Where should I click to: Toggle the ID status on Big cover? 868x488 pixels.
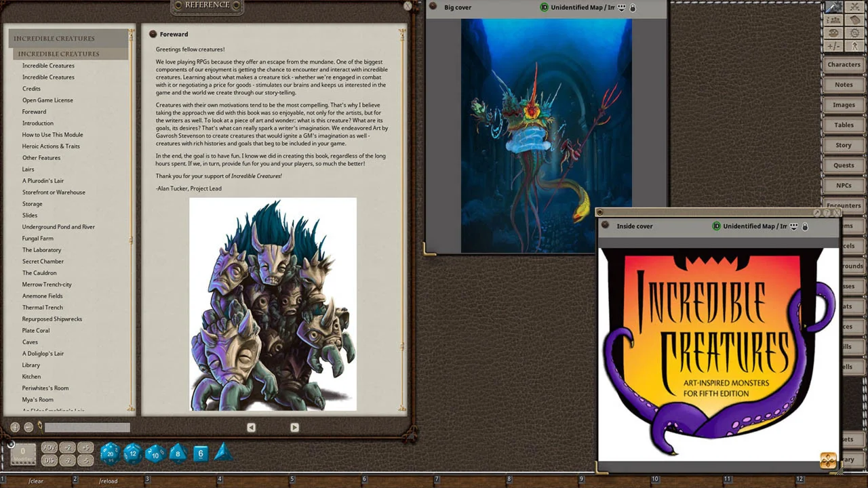(544, 7)
